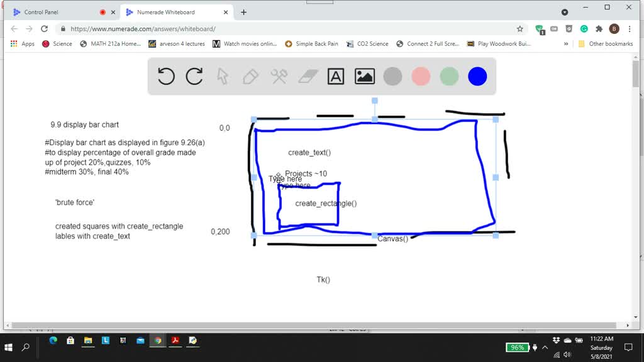Choose the blue color swatch
Image resolution: width=644 pixels, height=362 pixels.
477,76
